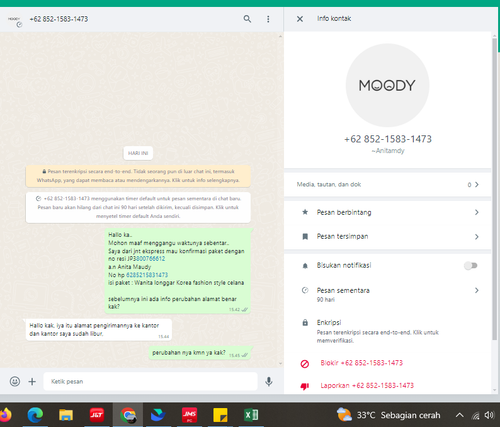Report contact +62 852-1583-1473
This screenshot has width=500, height=427.
[367, 386]
